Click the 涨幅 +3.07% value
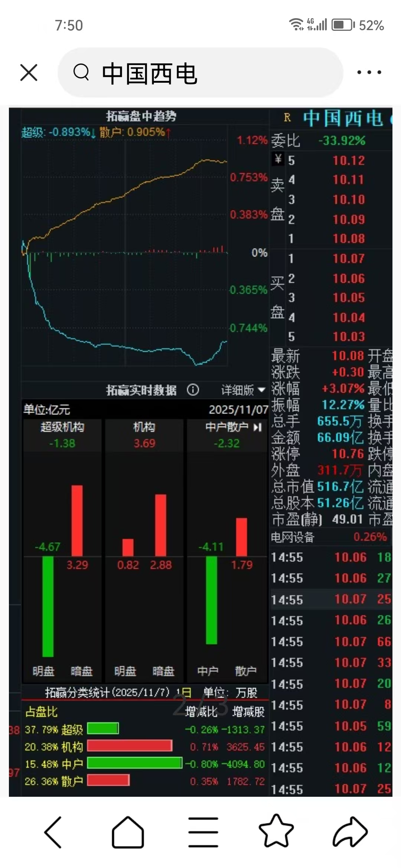 pos(343,388)
